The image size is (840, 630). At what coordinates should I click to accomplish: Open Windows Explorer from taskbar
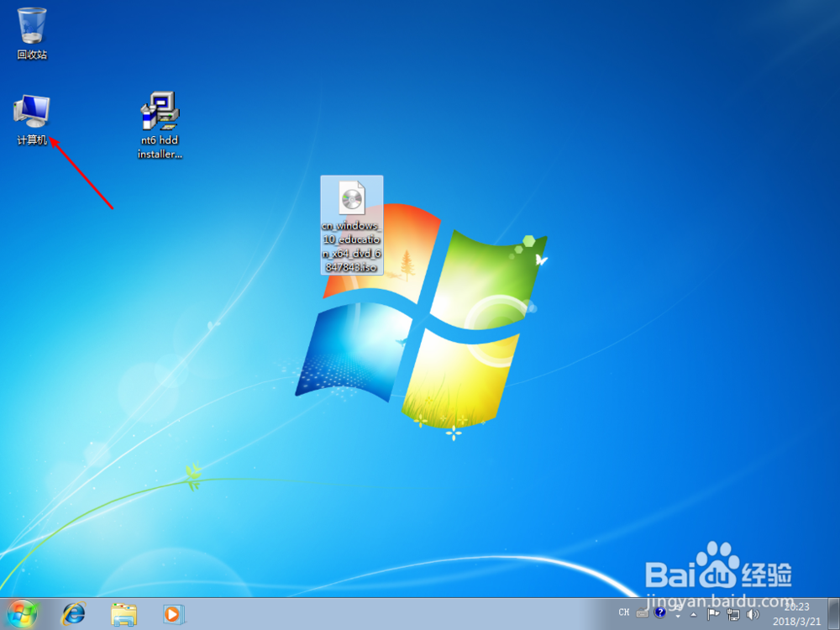coord(123,614)
